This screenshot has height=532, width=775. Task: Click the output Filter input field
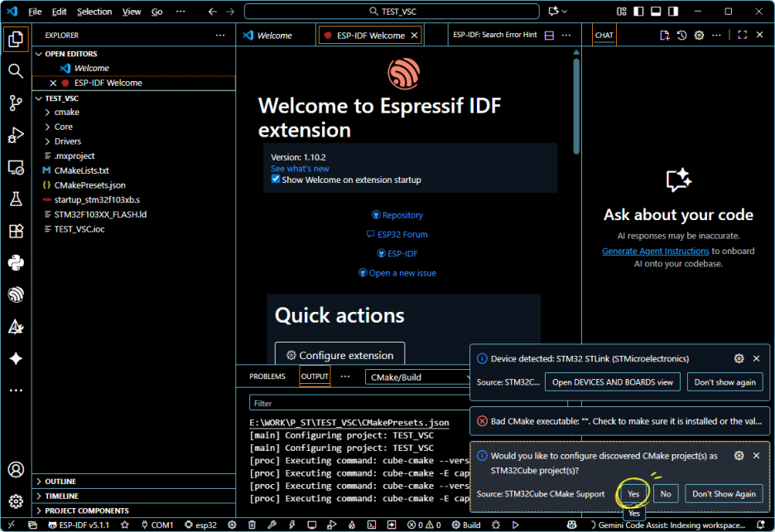tap(359, 404)
